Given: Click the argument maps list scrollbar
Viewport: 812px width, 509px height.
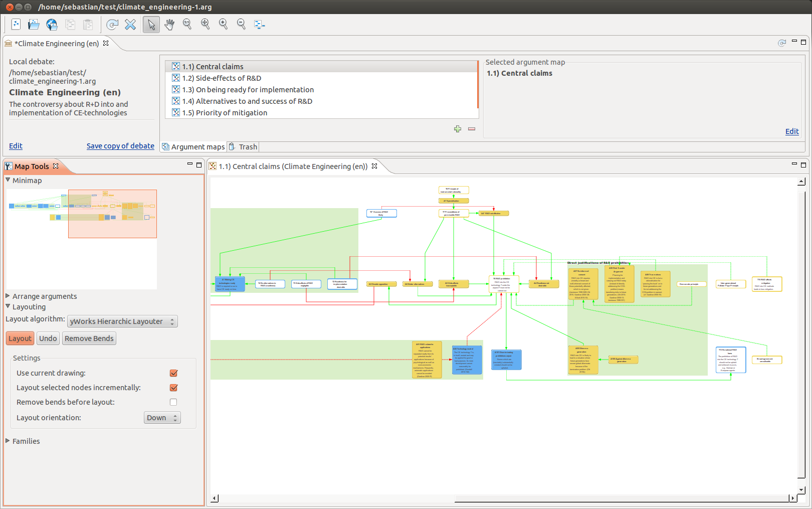Looking at the screenshot, I should (478, 85).
